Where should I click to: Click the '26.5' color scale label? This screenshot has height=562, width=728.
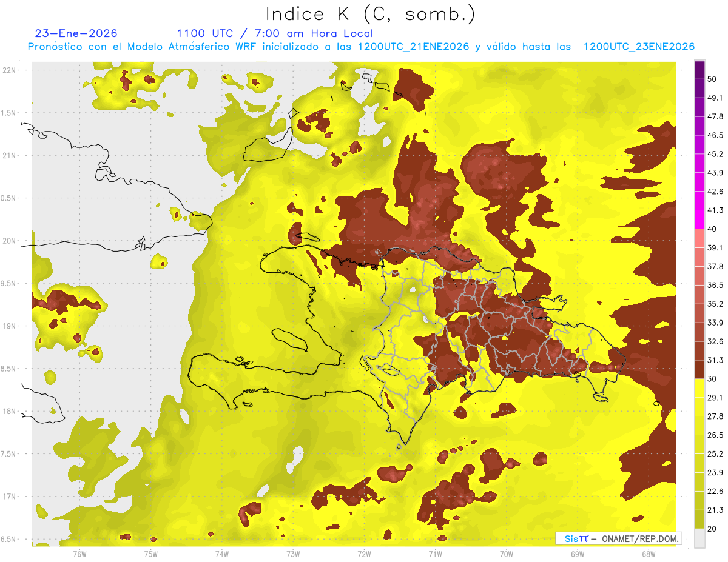715,435
